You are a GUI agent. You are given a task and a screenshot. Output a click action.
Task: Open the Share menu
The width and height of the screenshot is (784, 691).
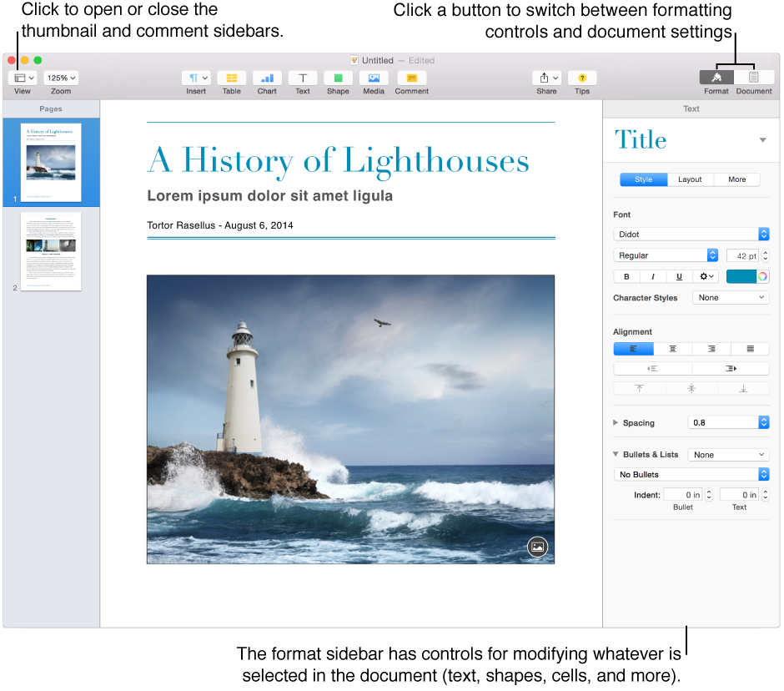coord(546,77)
